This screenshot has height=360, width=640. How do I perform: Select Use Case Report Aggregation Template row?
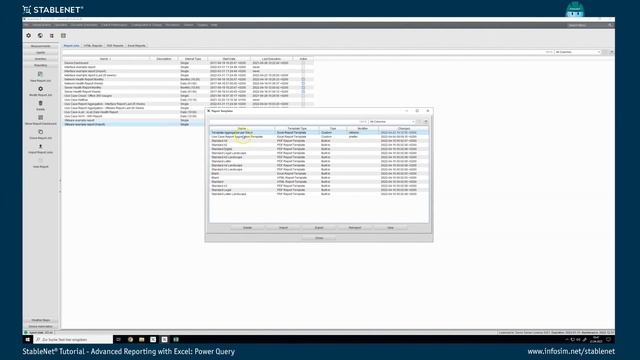coord(319,137)
